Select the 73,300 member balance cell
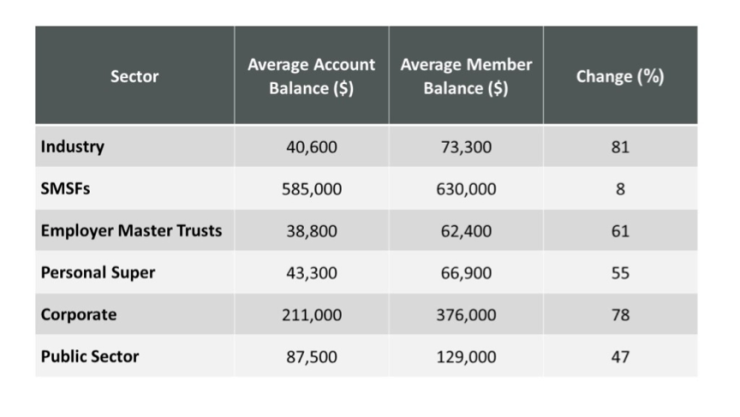 pyautogui.click(x=466, y=147)
